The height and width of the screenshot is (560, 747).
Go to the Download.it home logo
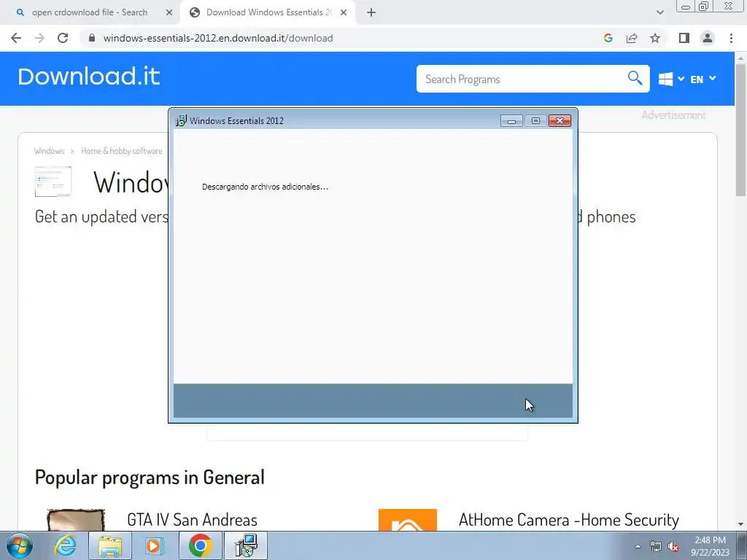point(88,77)
